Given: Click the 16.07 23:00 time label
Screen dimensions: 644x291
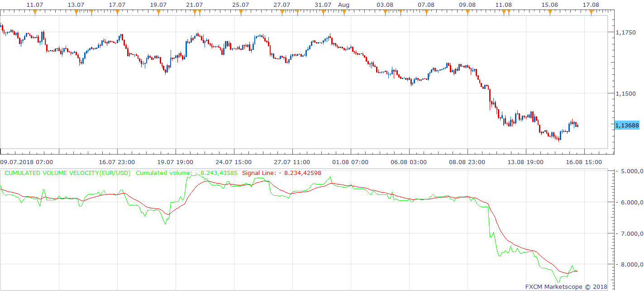Looking at the screenshot, I should click(x=117, y=161).
